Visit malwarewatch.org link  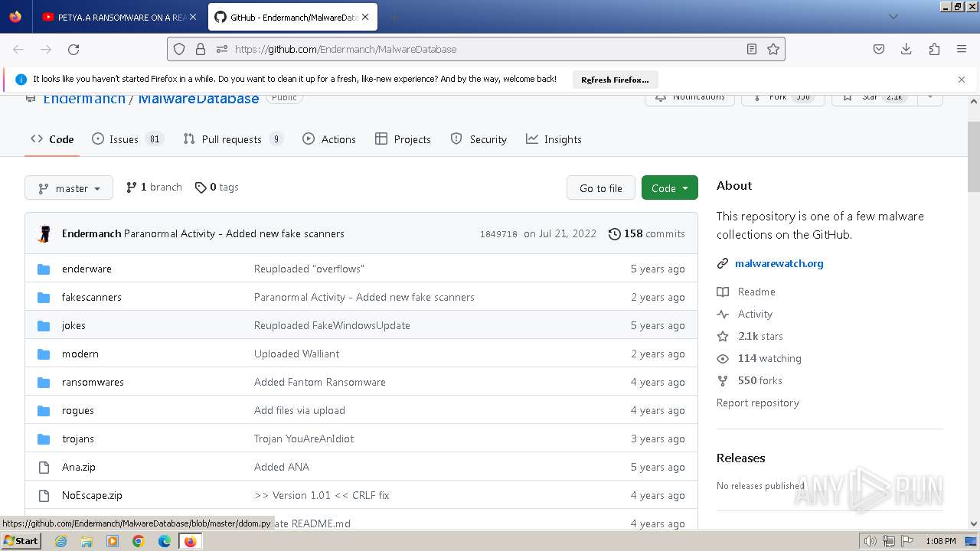(779, 263)
